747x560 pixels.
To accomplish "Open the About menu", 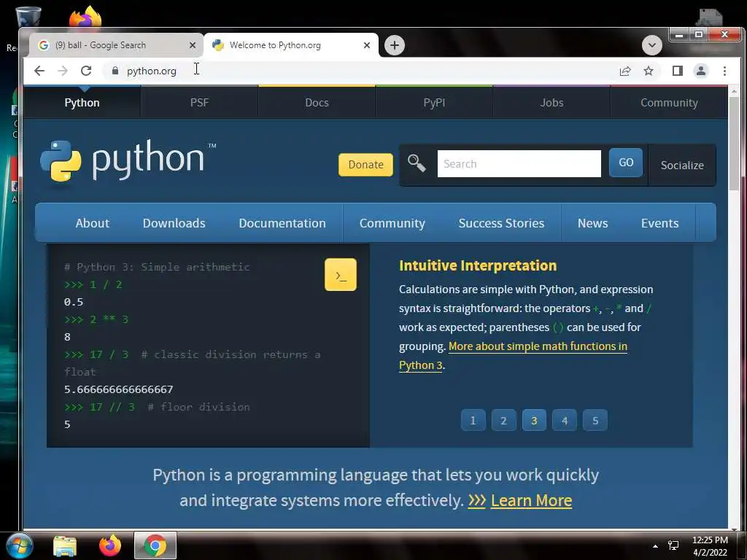I will click(x=93, y=223).
